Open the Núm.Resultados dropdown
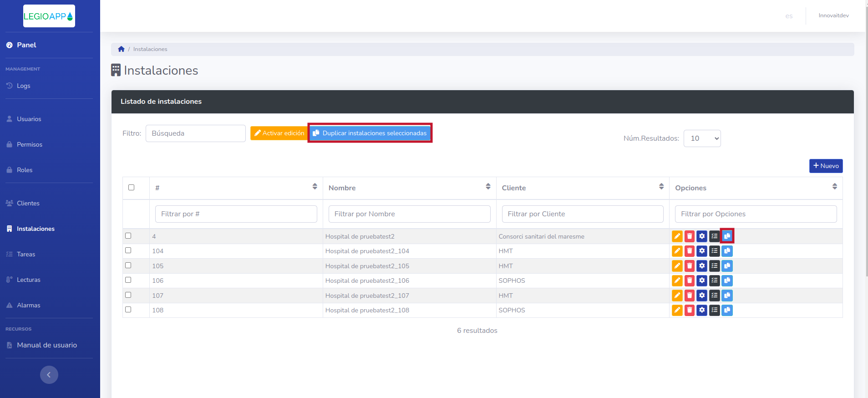 pos(702,138)
